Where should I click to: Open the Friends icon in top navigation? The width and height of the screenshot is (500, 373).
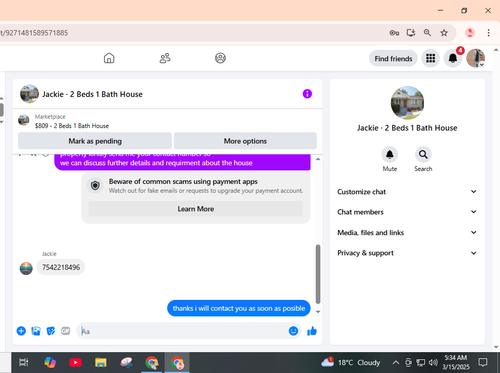click(165, 58)
